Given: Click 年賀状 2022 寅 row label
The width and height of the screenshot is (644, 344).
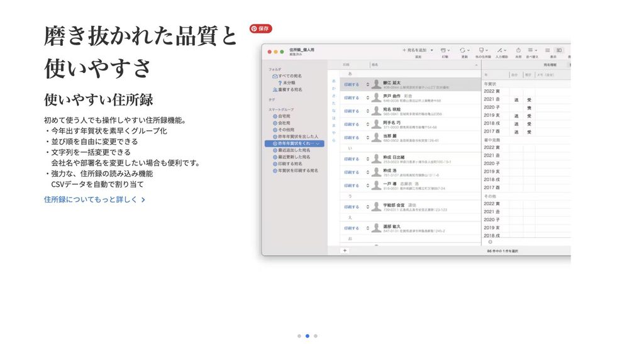Looking at the screenshot, I should [492, 91].
